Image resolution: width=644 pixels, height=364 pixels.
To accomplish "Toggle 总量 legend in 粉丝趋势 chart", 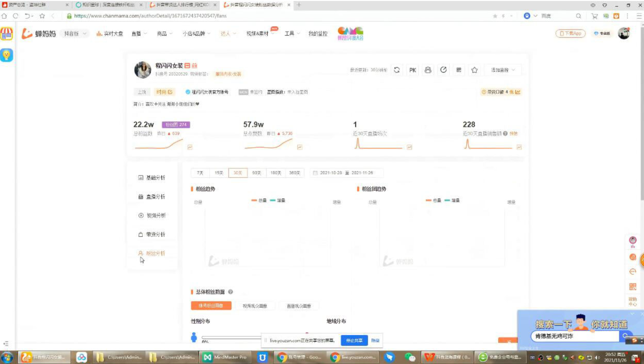I will click(x=259, y=200).
